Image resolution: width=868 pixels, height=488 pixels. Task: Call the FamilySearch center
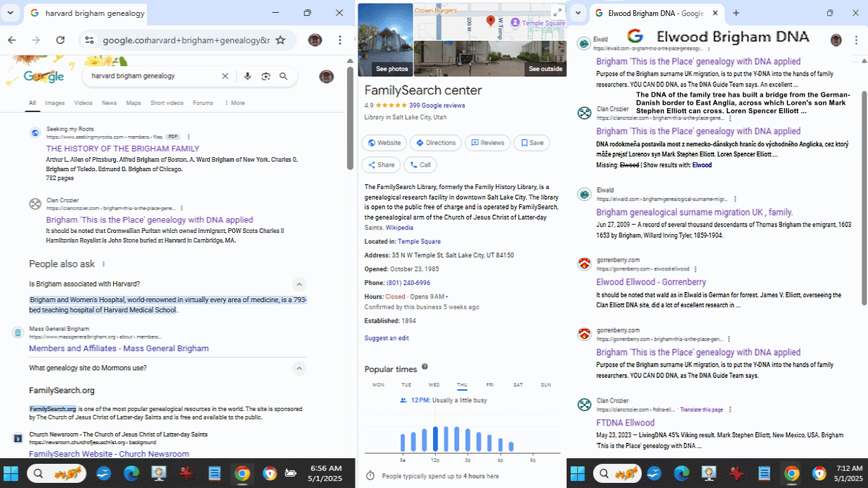click(x=420, y=165)
